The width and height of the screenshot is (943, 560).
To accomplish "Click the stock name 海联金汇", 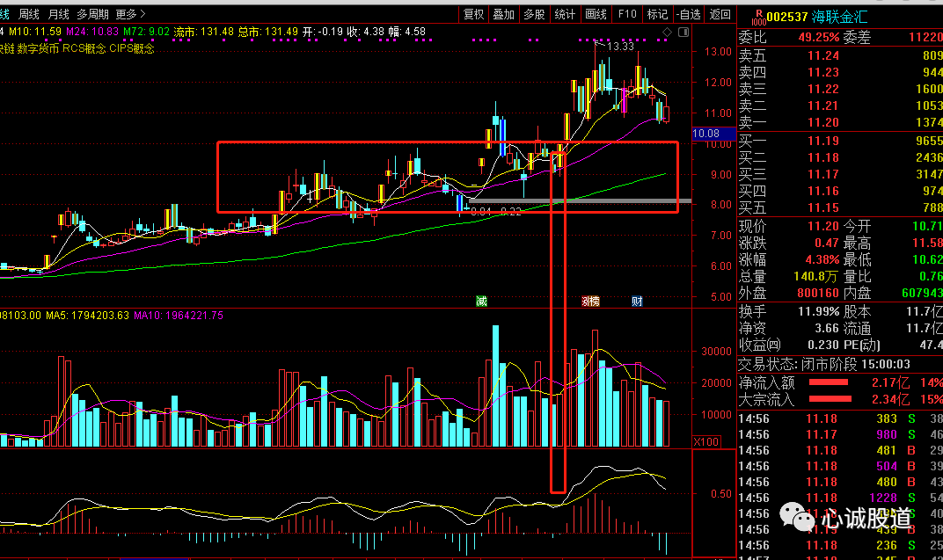I will pyautogui.click(x=839, y=17).
